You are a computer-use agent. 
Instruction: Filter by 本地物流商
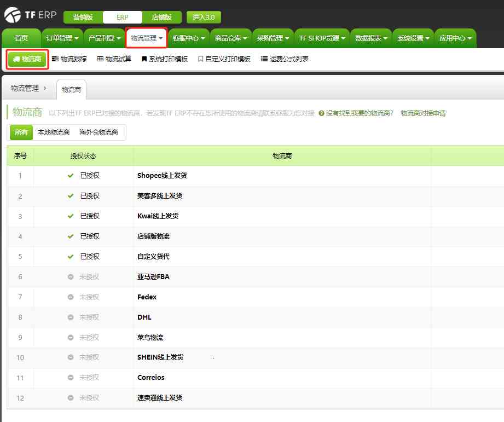[x=54, y=132]
